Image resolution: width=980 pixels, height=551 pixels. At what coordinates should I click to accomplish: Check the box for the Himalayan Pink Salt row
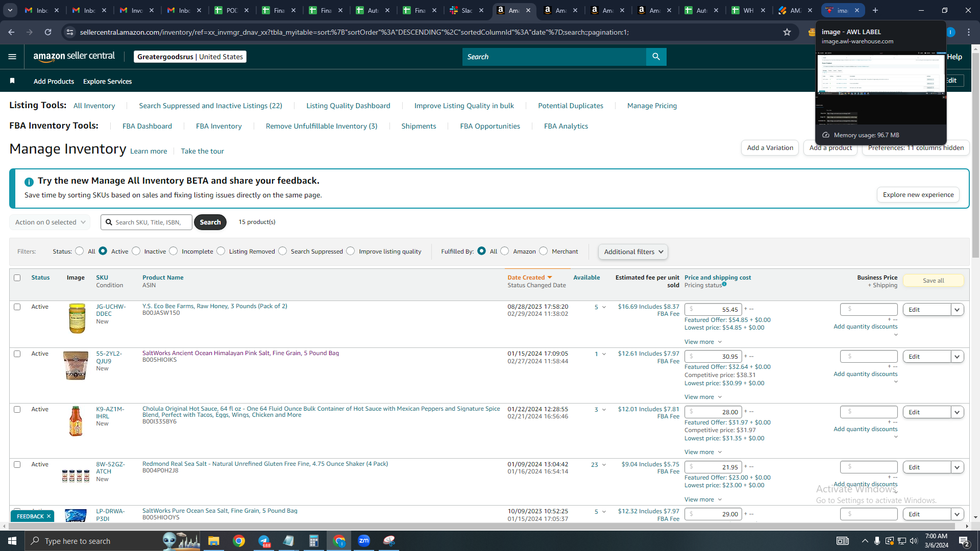pyautogui.click(x=17, y=354)
